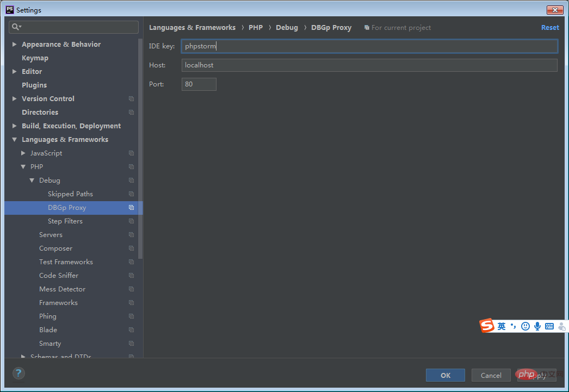
Task: Click the project icon beside Servers
Action: coord(131,235)
